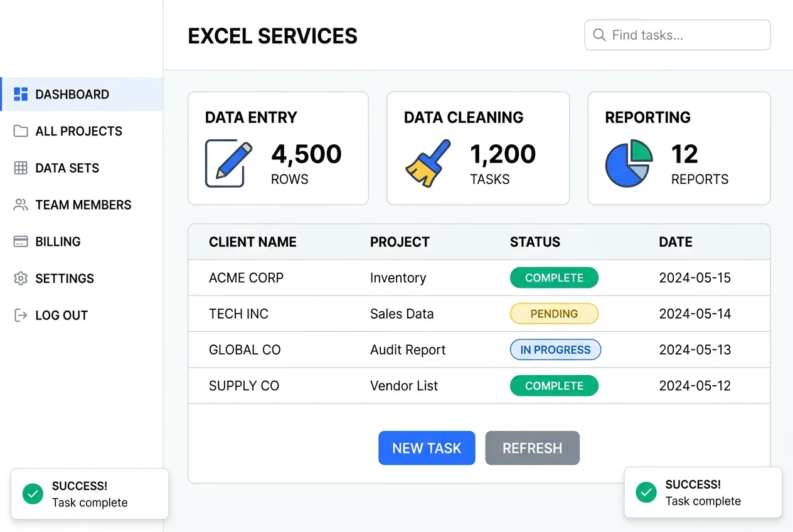The width and height of the screenshot is (793, 532).
Task: Click the NEW TASK button
Action: click(x=427, y=448)
